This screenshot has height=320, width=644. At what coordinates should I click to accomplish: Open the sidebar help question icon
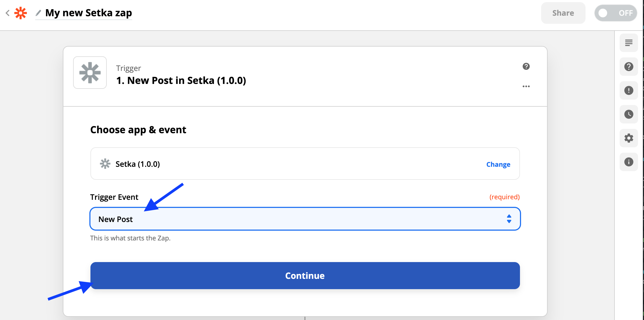coord(629,67)
